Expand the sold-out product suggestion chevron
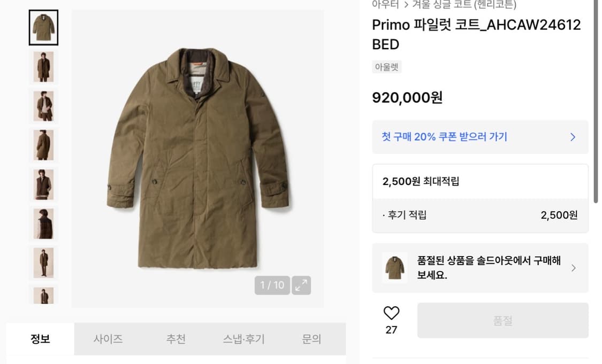The width and height of the screenshot is (602, 364). (x=574, y=268)
